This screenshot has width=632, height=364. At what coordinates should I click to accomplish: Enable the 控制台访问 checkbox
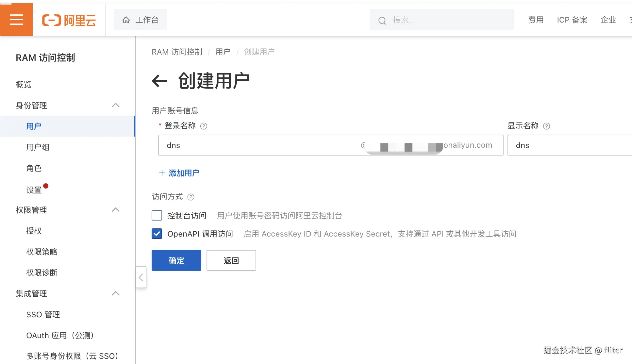[157, 215]
